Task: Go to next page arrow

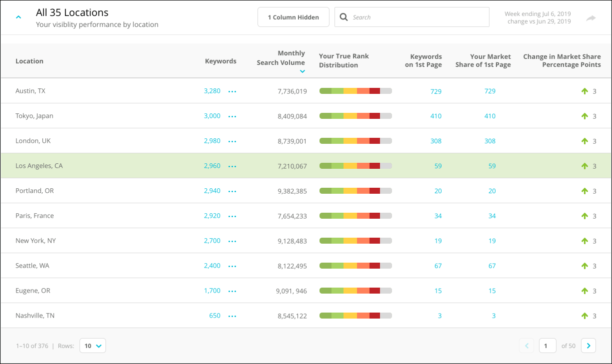Action: (588, 346)
